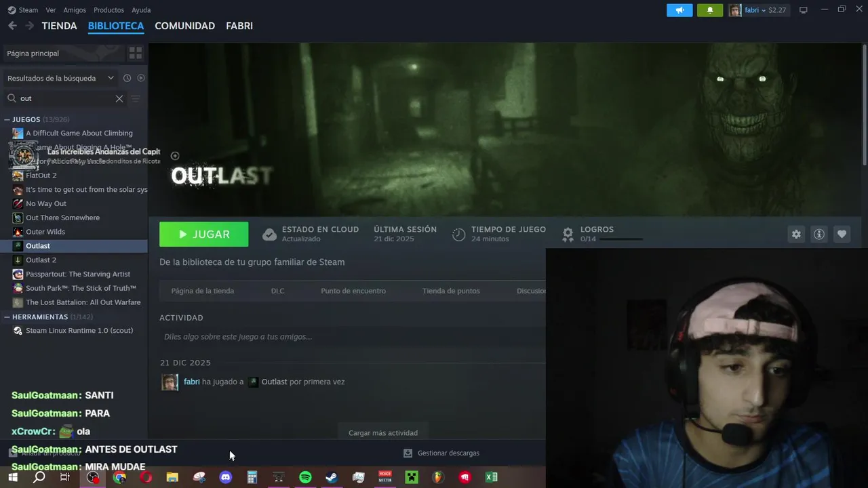This screenshot has width=868, height=488.
Task: Click the achievements progress bar
Action: pyautogui.click(x=621, y=239)
